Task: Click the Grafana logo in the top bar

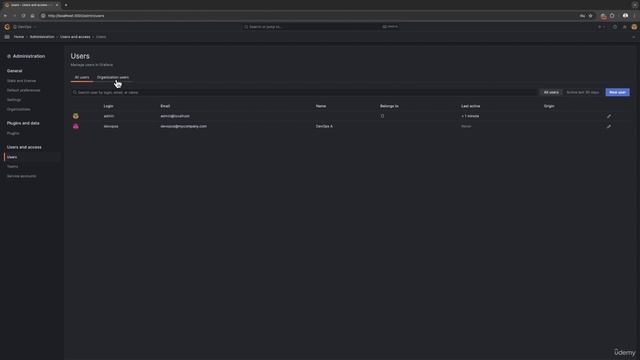Action: 7,27
